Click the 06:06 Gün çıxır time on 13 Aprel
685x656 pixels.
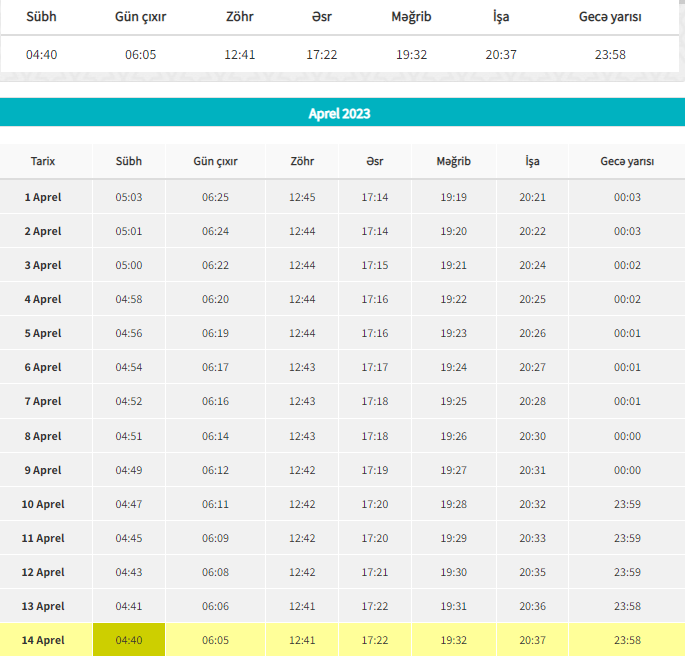[215, 606]
